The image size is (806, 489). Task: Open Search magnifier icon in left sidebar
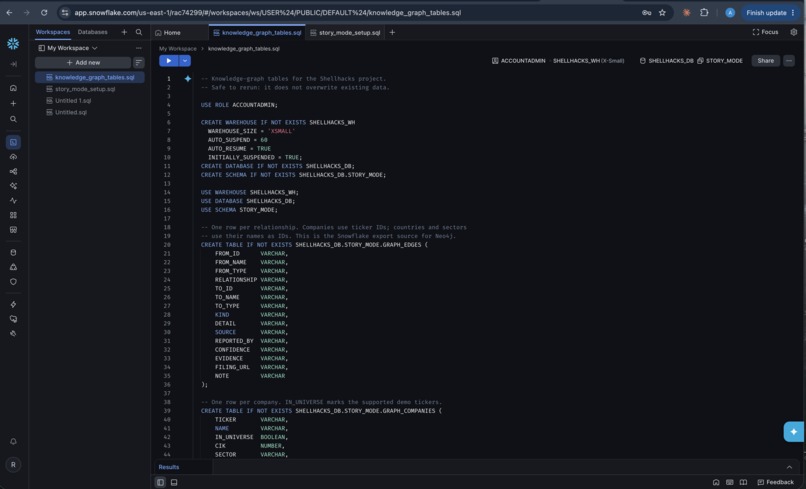coord(13,119)
